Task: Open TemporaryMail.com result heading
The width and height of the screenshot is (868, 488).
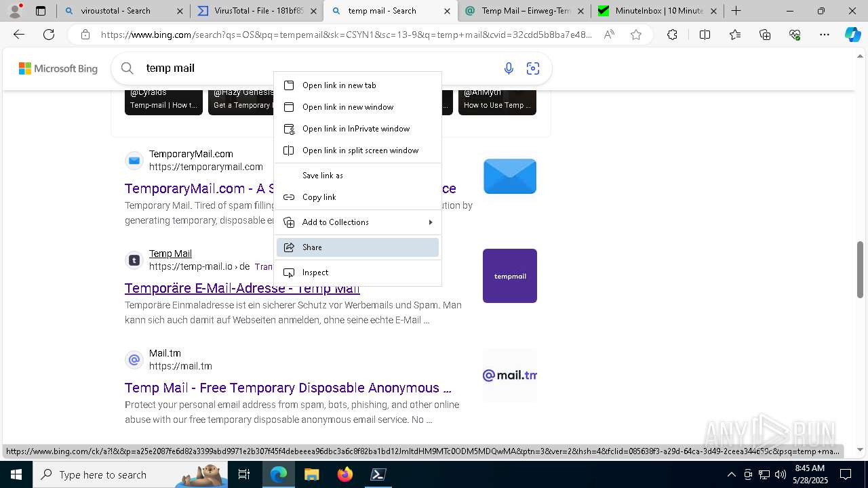Action: (x=199, y=188)
